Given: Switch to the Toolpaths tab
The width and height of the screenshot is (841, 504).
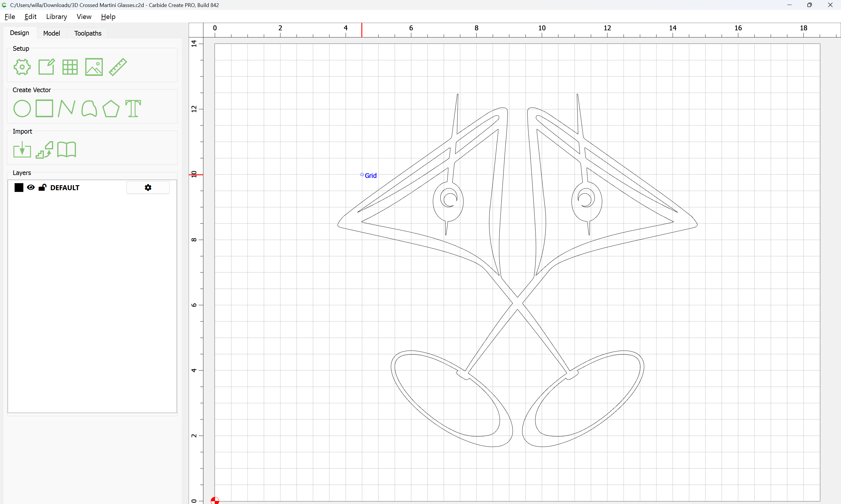Looking at the screenshot, I should coord(88,33).
